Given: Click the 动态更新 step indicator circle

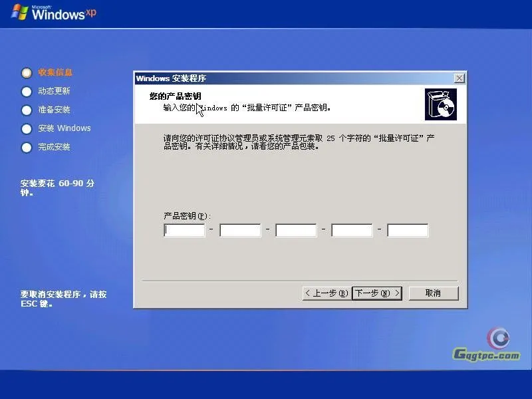Looking at the screenshot, I should coord(27,91).
